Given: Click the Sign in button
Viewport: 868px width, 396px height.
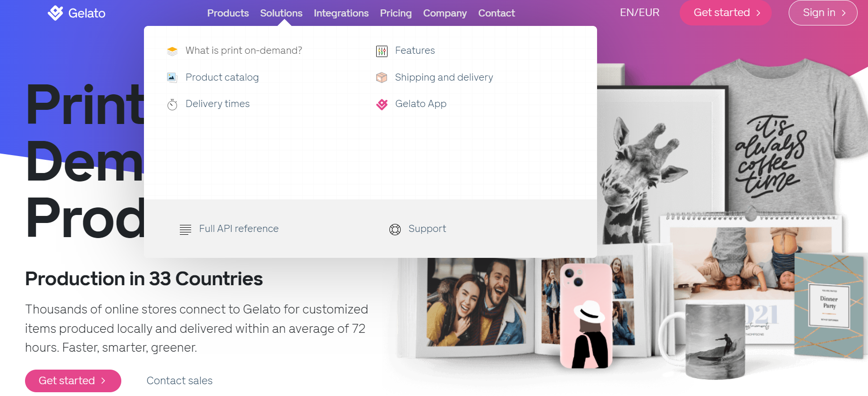Looking at the screenshot, I should [x=823, y=13].
